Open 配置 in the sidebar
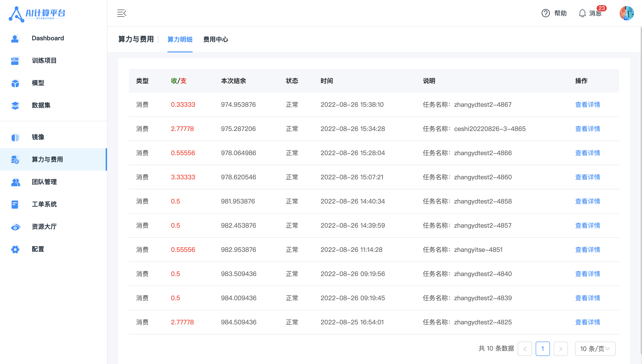This screenshot has width=642, height=364. tap(53, 249)
